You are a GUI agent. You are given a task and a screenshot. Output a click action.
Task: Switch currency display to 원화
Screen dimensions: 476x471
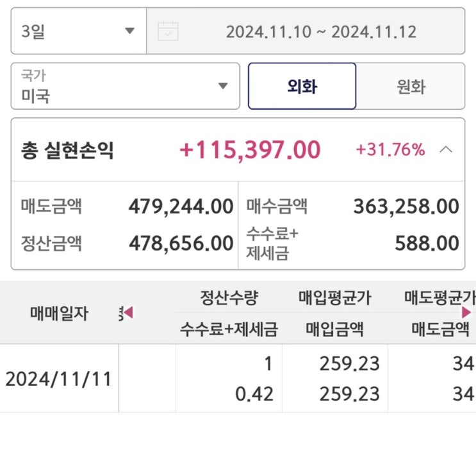click(411, 87)
